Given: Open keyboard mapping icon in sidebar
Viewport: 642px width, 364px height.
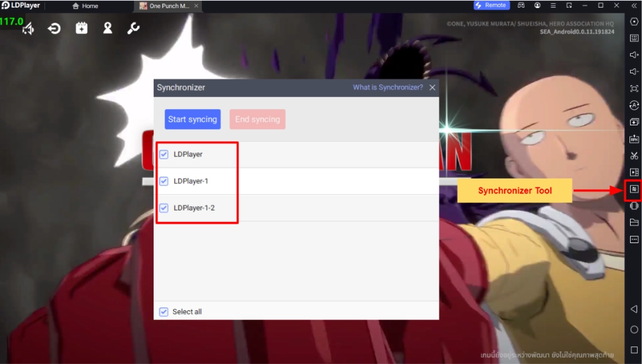Looking at the screenshot, I should 634,38.
